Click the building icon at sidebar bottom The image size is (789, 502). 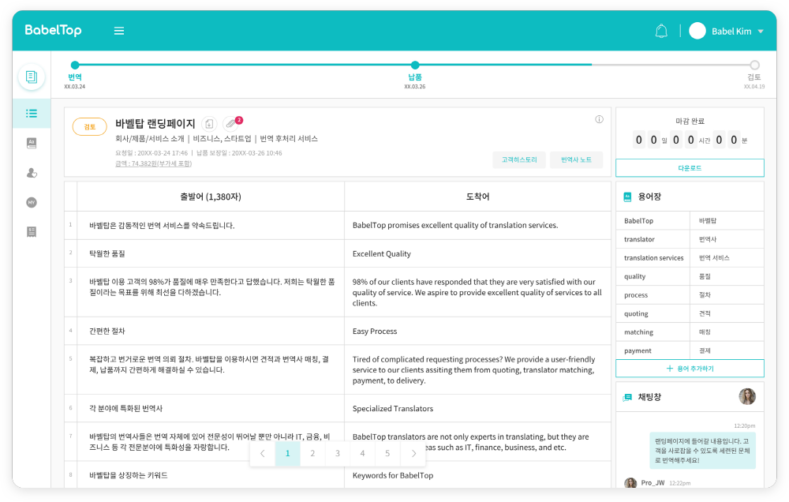pos(32,232)
